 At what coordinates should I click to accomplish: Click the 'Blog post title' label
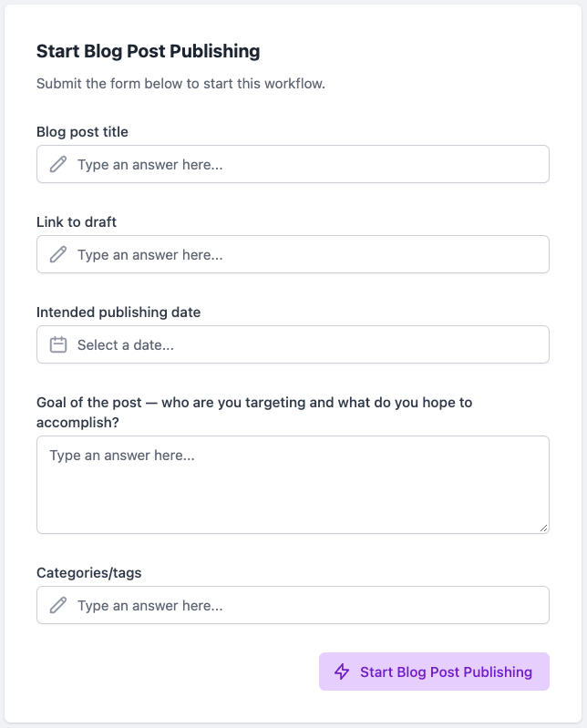coord(82,132)
